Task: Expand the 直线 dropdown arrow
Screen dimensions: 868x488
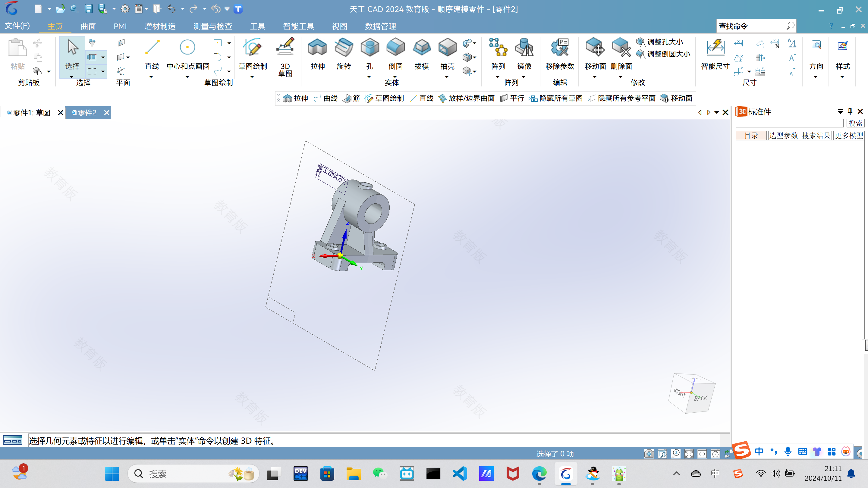Action: [x=151, y=77]
